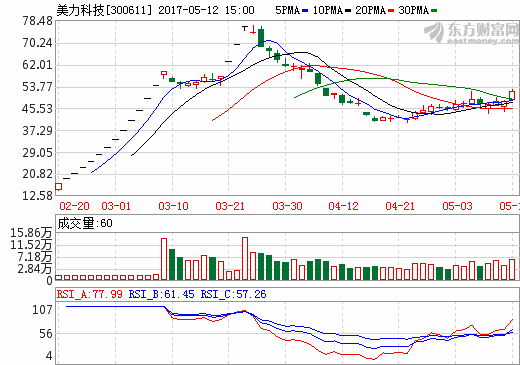This screenshot has width=520, height=365.
Task: Select the stock title 美力科技[300611]
Action: (104, 10)
